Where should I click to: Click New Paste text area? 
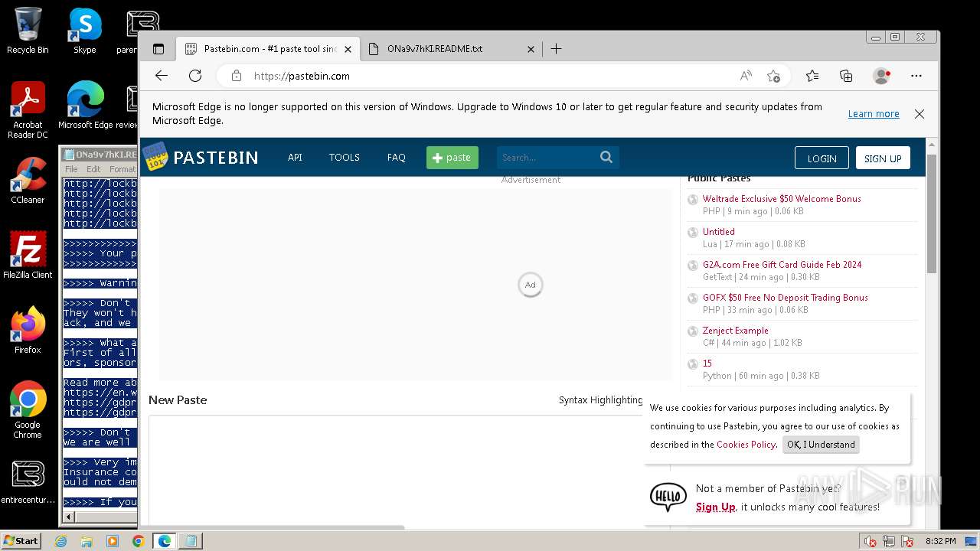[397, 470]
